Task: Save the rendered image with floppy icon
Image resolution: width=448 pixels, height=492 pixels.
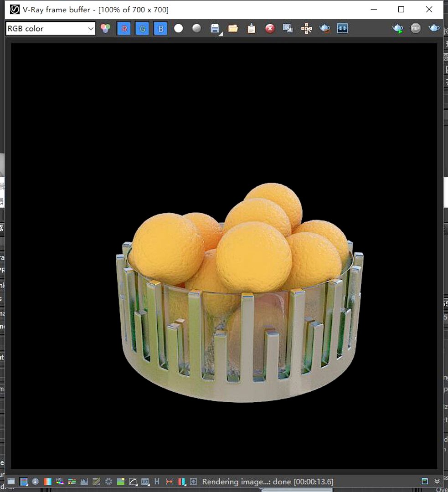Action: coord(215,29)
